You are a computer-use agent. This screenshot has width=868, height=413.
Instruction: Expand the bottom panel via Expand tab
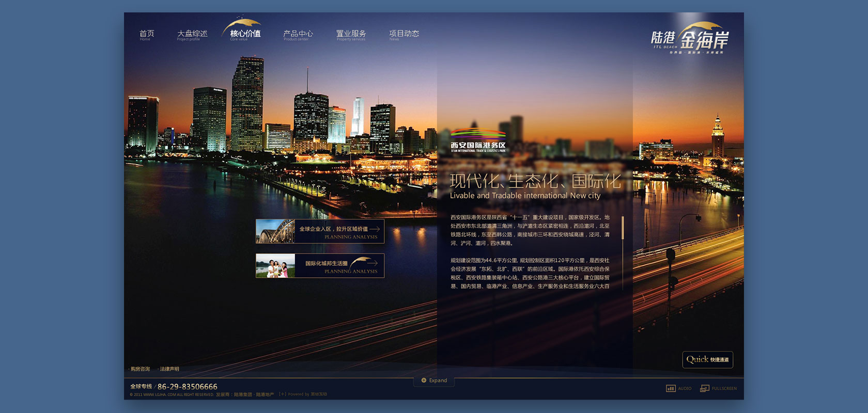click(438, 380)
